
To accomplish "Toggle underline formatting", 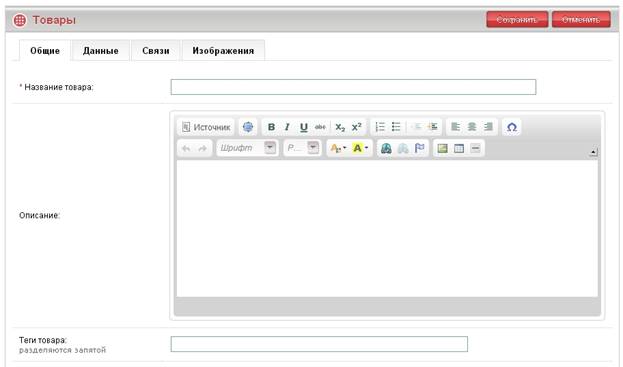I will (x=304, y=127).
